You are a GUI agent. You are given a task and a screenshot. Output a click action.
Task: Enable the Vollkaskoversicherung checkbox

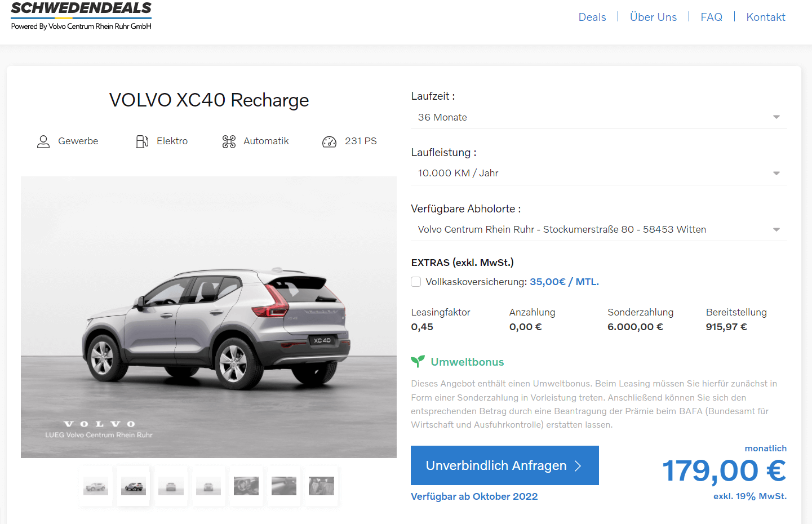416,282
